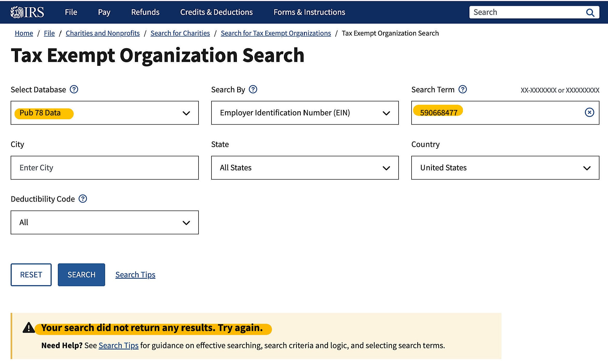Image resolution: width=608 pixels, height=364 pixels.
Task: Go to the File breadcrumb link
Action: coord(49,33)
